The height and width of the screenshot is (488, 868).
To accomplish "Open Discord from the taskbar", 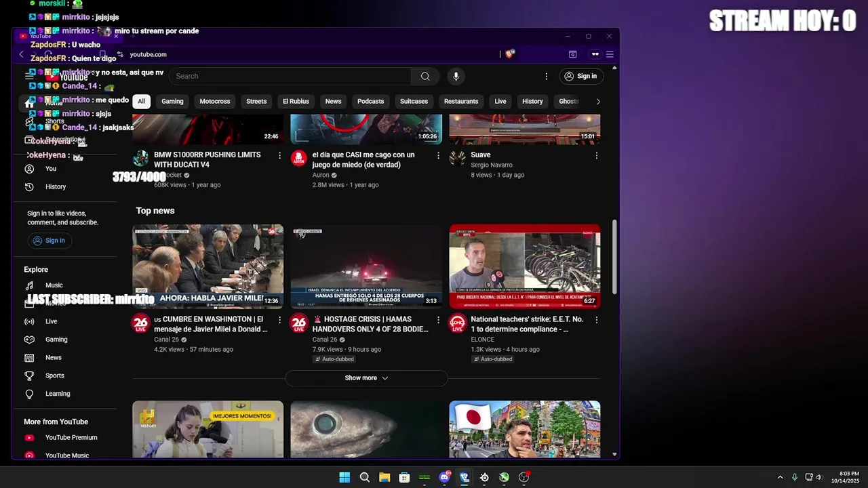I will click(x=444, y=477).
